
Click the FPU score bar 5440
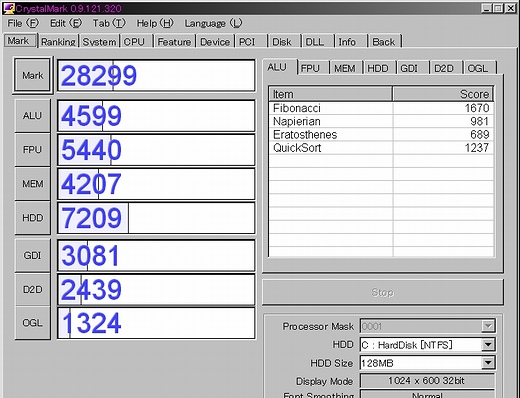(x=156, y=150)
